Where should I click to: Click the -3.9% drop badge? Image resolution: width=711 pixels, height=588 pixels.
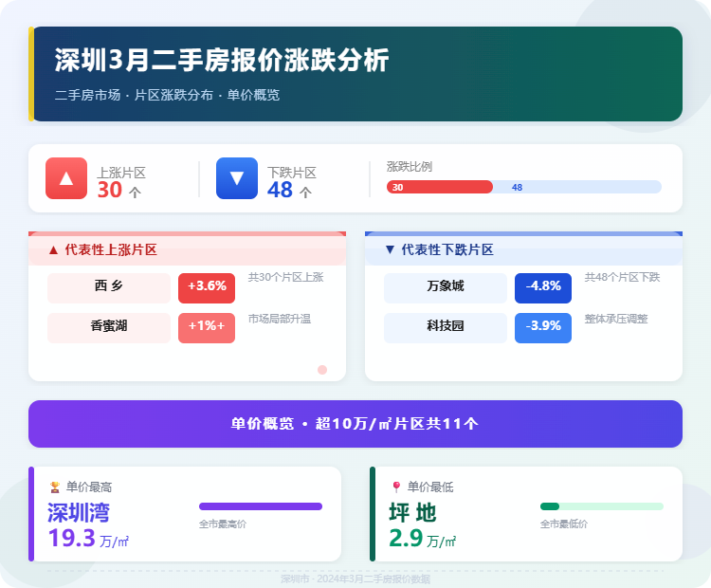[x=543, y=328]
